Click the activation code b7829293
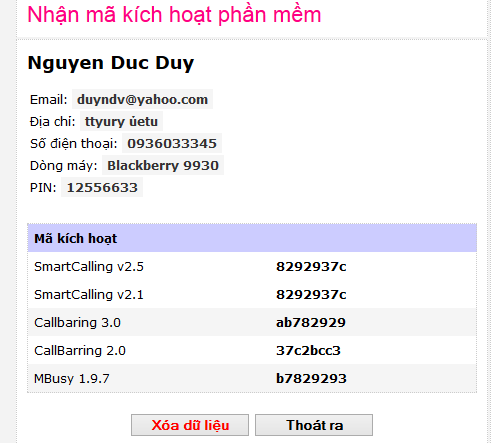 pos(311,378)
